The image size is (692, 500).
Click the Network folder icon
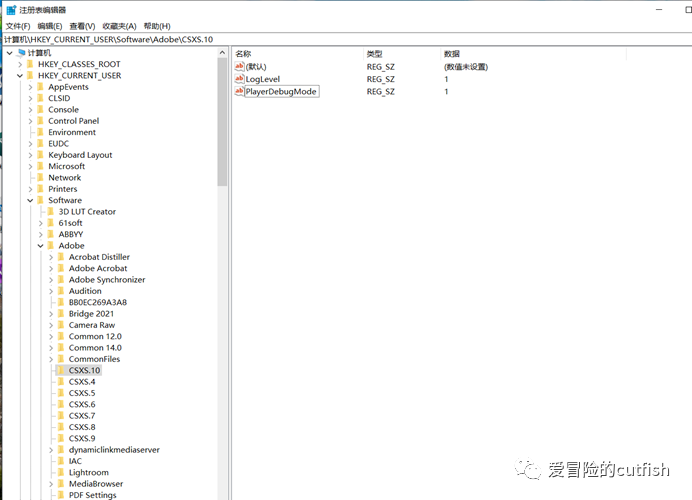[x=41, y=178]
